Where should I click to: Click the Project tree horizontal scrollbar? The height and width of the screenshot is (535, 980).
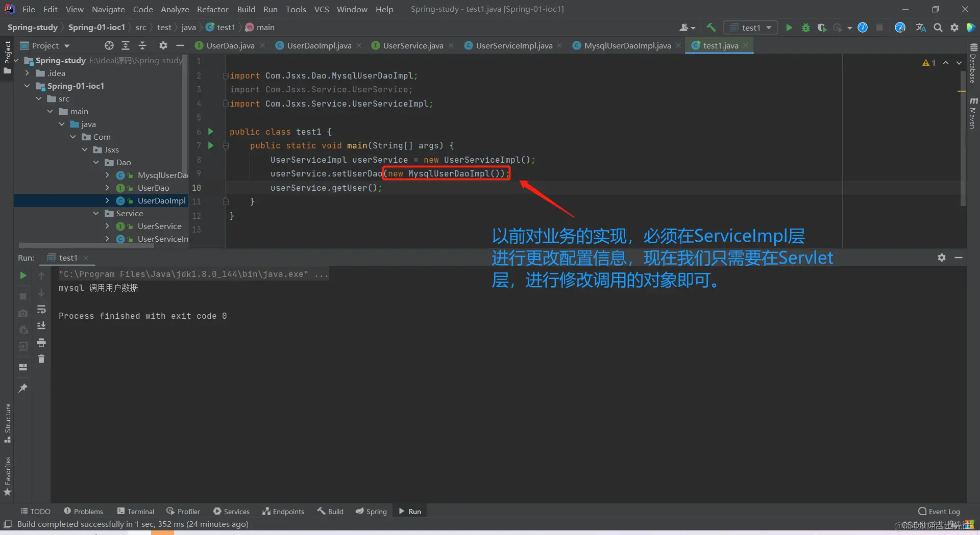click(x=87, y=245)
